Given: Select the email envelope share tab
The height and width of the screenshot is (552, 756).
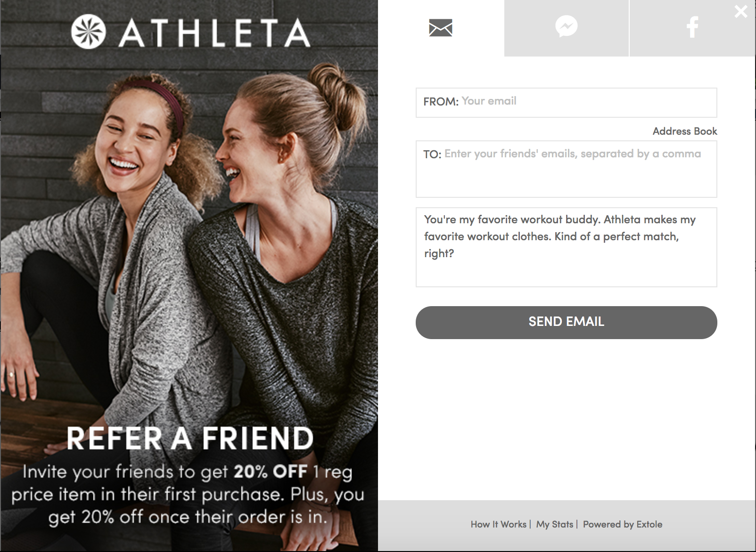Looking at the screenshot, I should pos(441,28).
